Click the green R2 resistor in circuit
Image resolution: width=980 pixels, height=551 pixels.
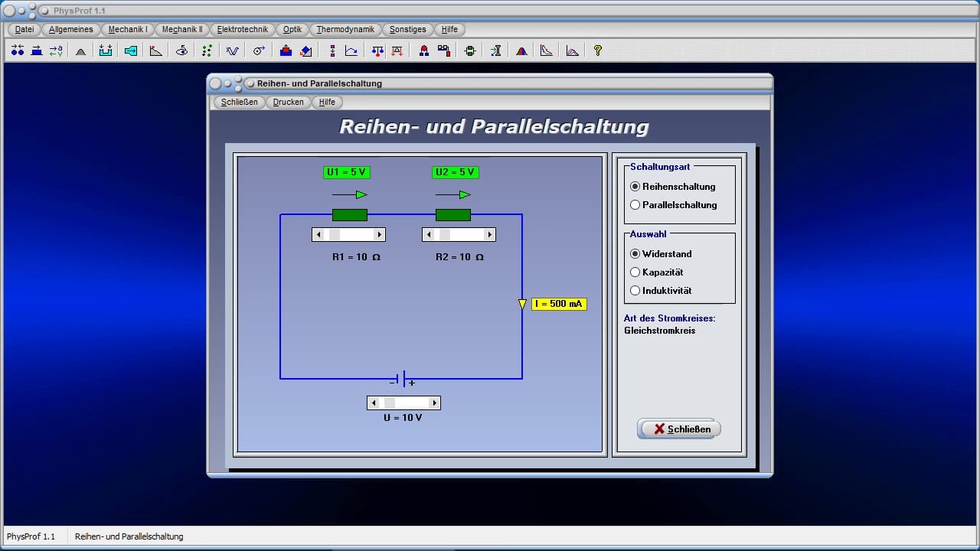453,215
